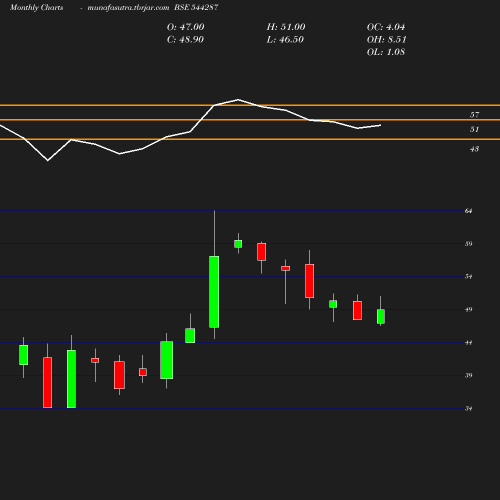Click the last green candle near 49

[381, 316]
